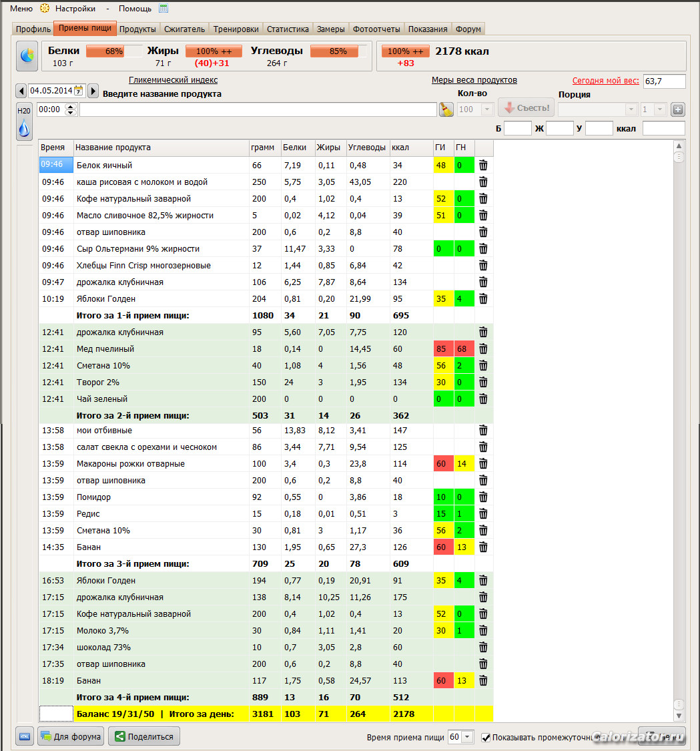Delete Помидор row with trash icon
The width and height of the screenshot is (700, 751).
[x=483, y=497]
